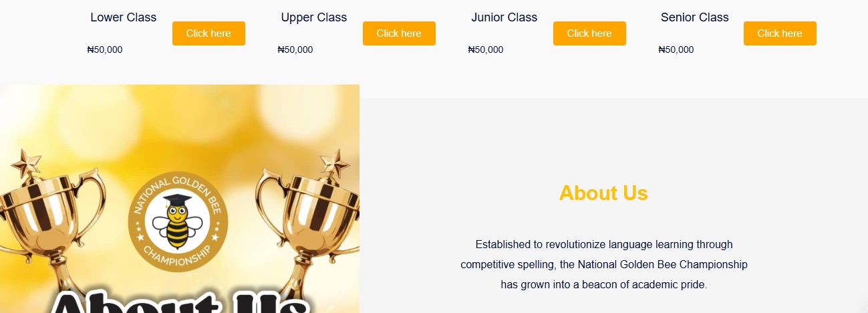Open the Senior Class heading

[x=695, y=17]
